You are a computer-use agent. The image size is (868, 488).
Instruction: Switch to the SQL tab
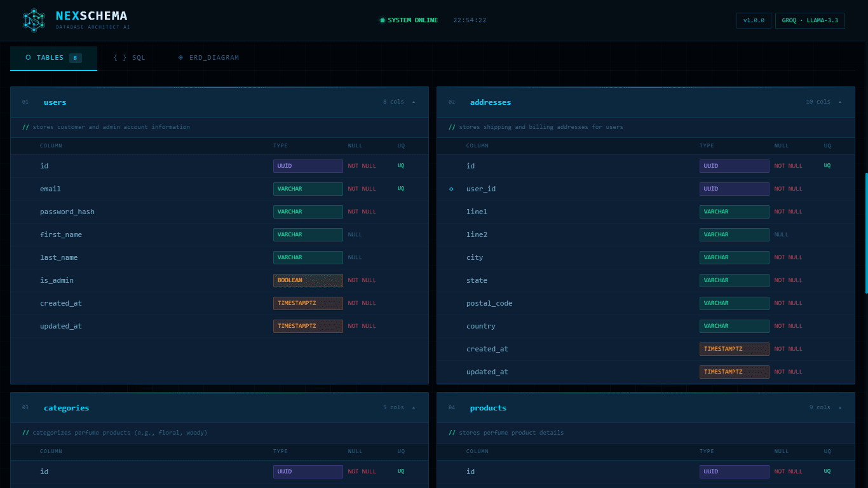[130, 58]
